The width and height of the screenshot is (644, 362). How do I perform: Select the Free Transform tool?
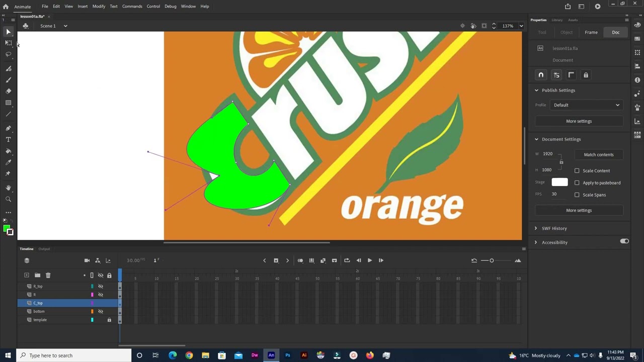click(x=8, y=43)
